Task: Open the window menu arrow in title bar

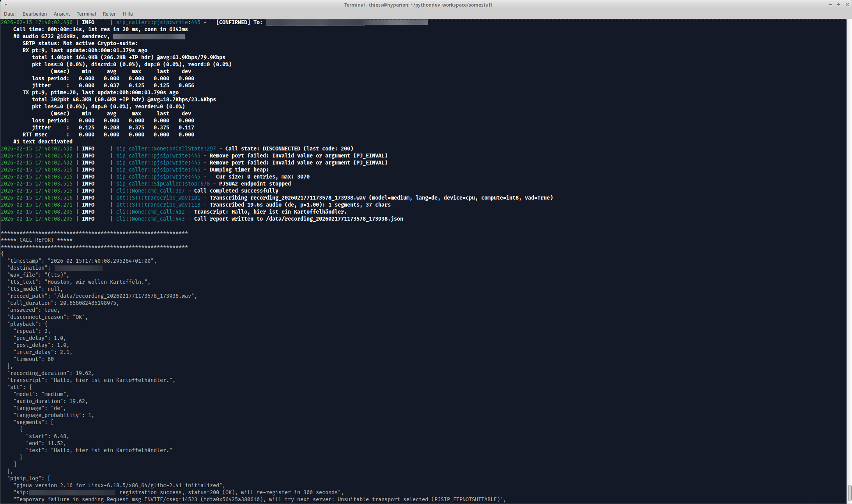Action: [x=5, y=5]
